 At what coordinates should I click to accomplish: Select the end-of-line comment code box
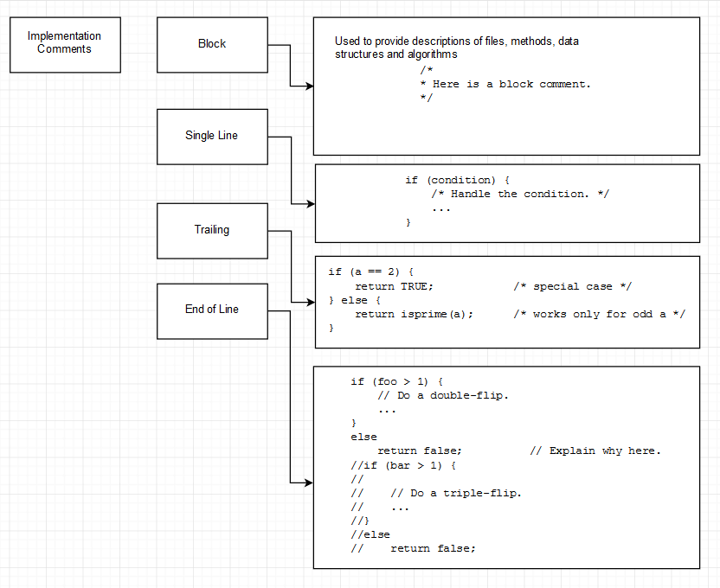coord(507,467)
